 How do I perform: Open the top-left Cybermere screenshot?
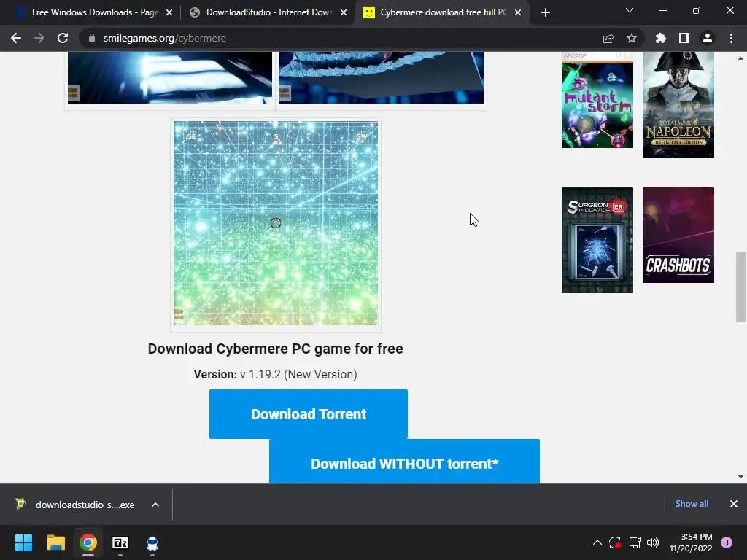tap(169, 77)
